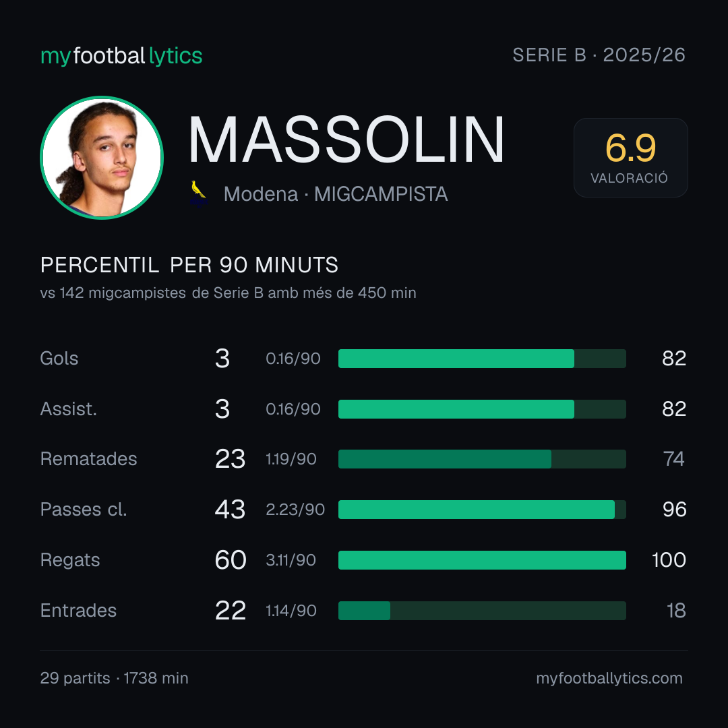Screen dimensions: 728x728
Task: Click the 6.9 Valoració rating badge
Action: coord(630,157)
